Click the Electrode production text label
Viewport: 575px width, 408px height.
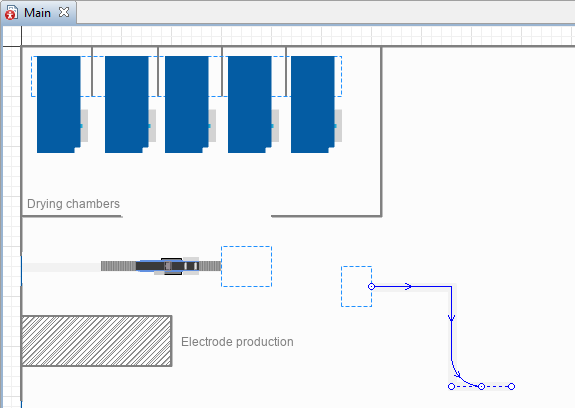coord(237,342)
